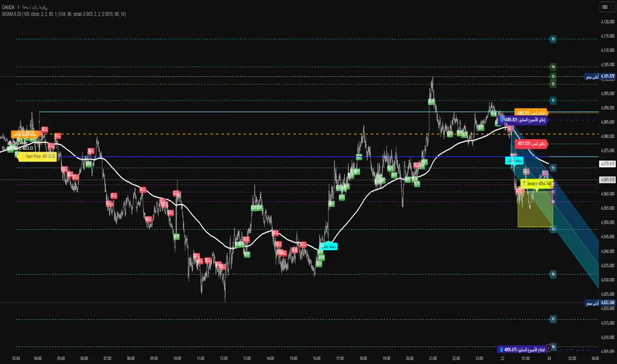
Task: Click the 12:00 time axis label
Action: pyautogui.click(x=224, y=359)
